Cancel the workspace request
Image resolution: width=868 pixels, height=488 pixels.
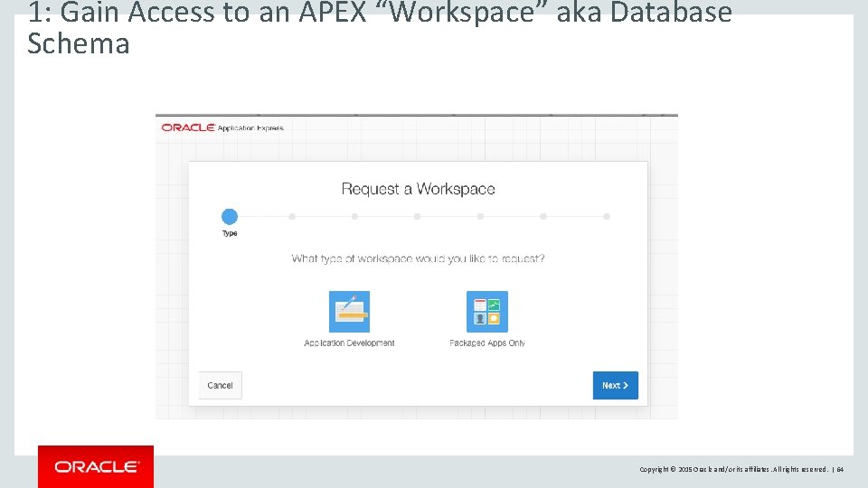pyautogui.click(x=220, y=385)
